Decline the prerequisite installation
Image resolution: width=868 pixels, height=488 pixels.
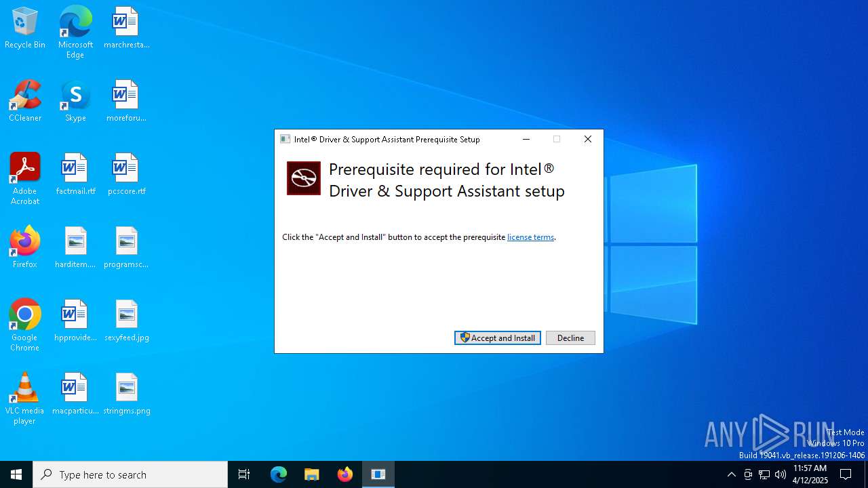tap(570, 338)
